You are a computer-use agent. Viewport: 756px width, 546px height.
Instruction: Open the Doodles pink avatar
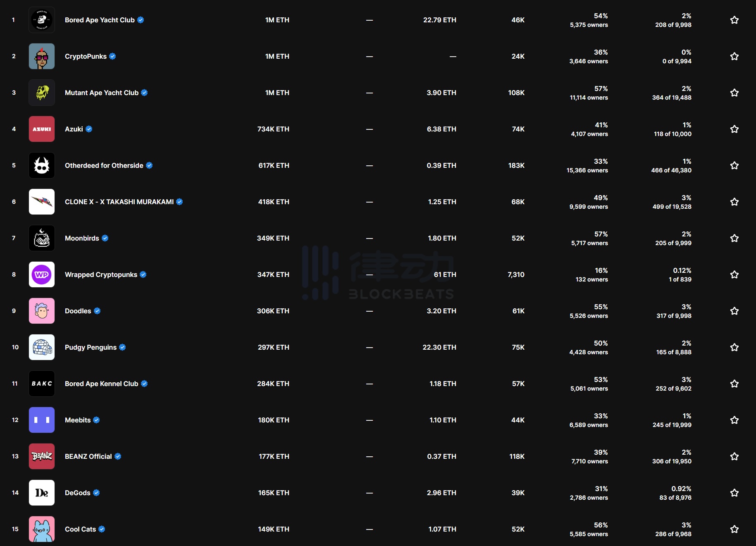click(42, 311)
